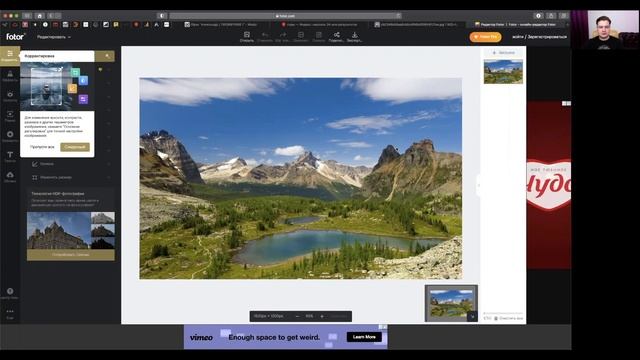Screen dimensions: 640x360
Task: Open the Adjust tab in left sidebar
Action: pyautogui.click(x=10, y=56)
